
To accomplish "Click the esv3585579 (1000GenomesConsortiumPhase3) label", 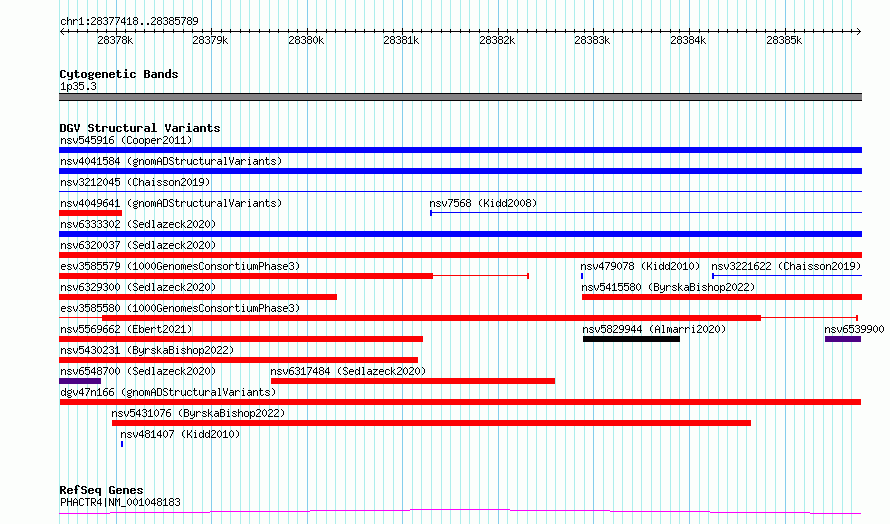I will 180,266.
